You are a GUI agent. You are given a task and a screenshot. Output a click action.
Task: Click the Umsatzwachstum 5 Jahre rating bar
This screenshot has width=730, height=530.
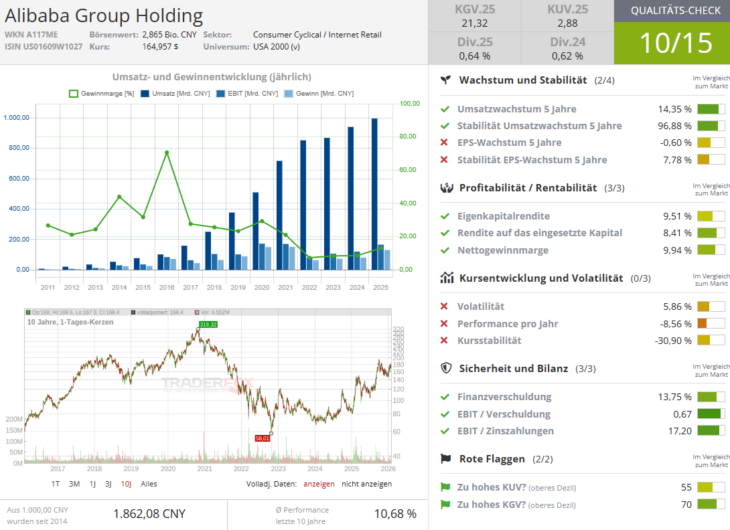[709, 109]
